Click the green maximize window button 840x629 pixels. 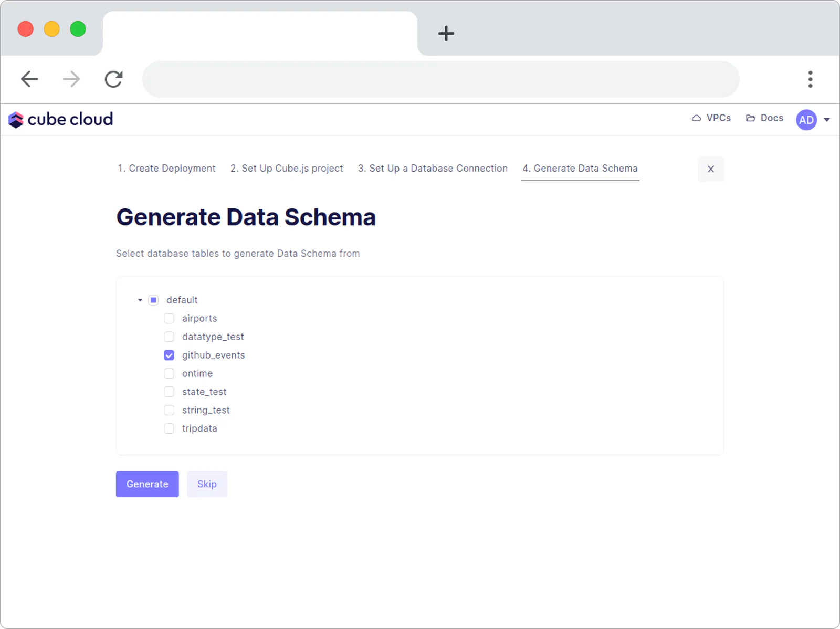pyautogui.click(x=78, y=29)
